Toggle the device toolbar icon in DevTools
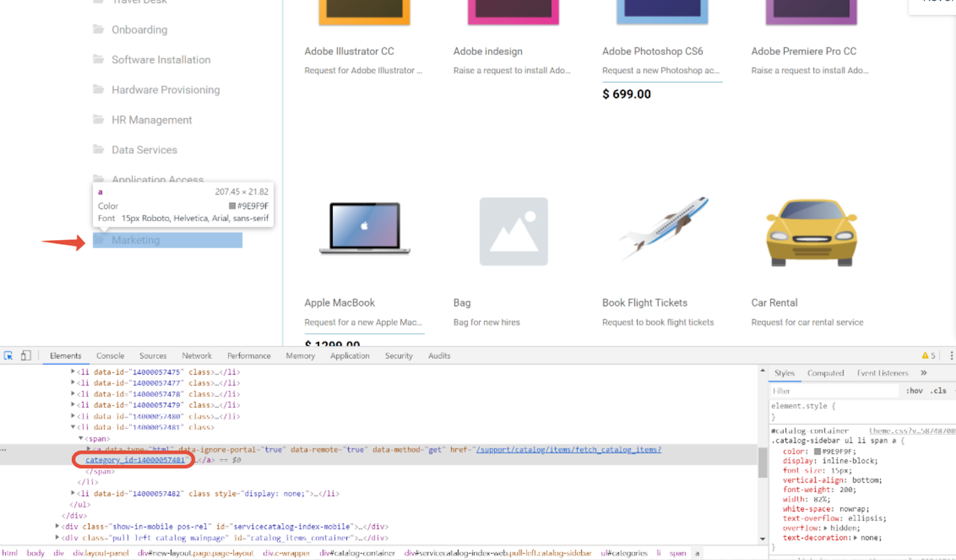 coord(26,356)
